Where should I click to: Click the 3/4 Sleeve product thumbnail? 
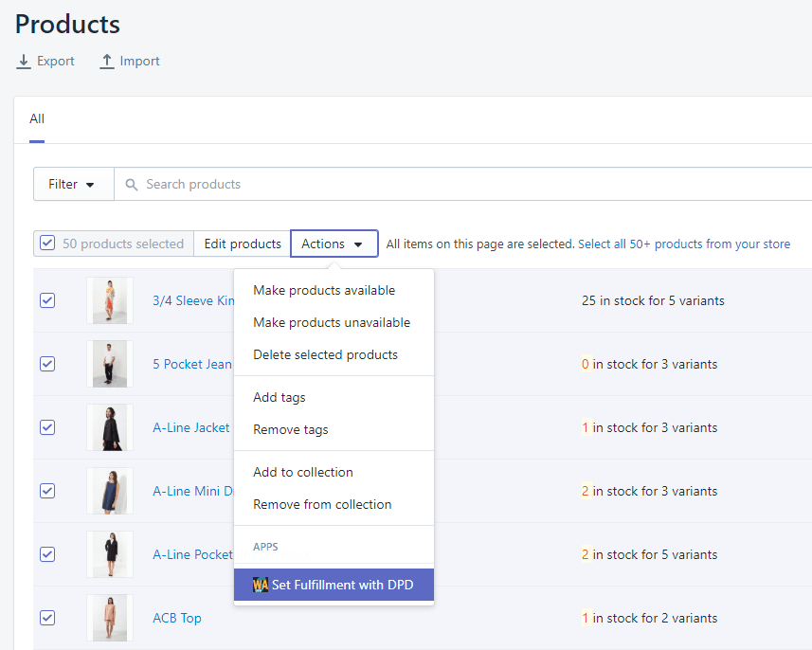[x=110, y=300]
